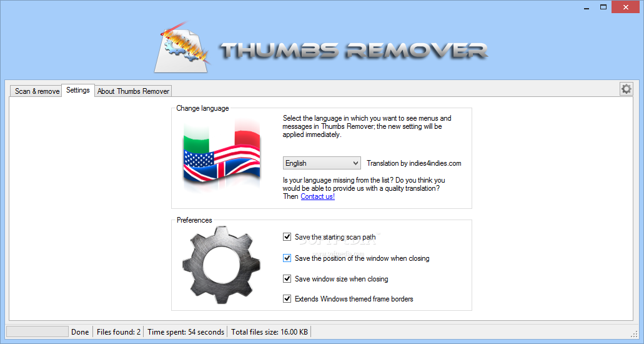
Task: Open the English language dropdown
Action: coord(322,163)
